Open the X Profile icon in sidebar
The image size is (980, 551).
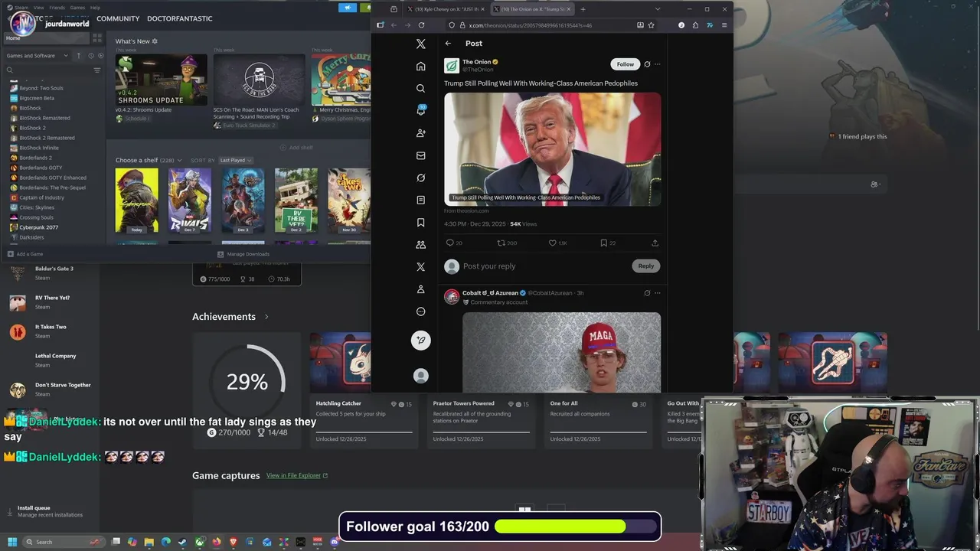click(420, 289)
